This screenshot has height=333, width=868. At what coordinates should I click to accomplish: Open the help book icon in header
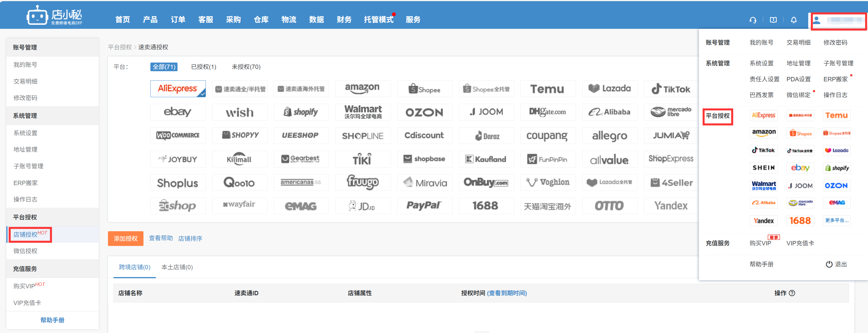click(x=773, y=20)
